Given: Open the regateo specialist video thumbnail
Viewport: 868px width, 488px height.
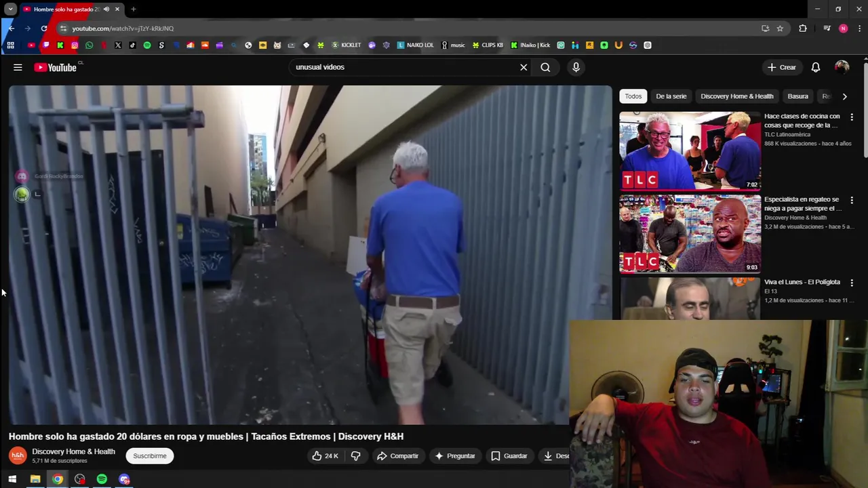Looking at the screenshot, I should coord(690,233).
